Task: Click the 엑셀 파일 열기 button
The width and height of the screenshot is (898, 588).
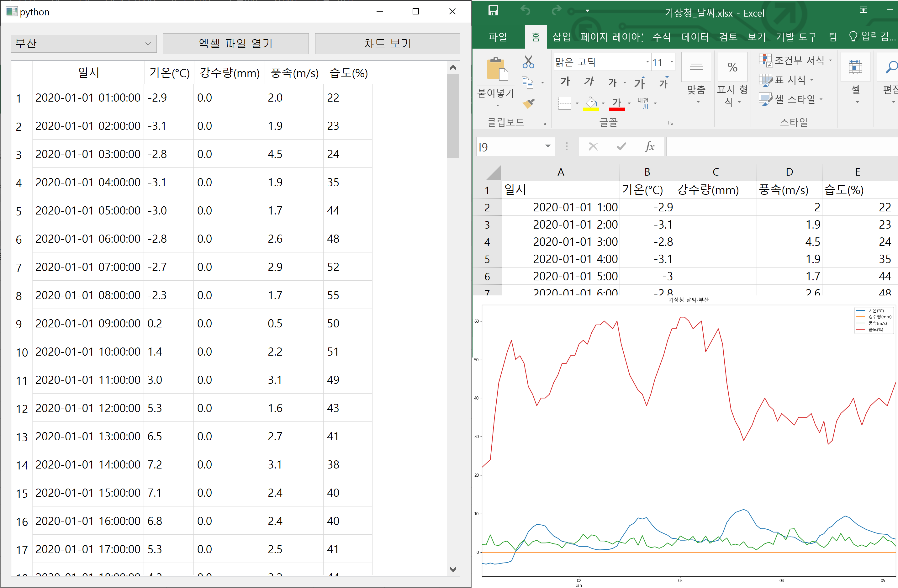Action: (235, 43)
